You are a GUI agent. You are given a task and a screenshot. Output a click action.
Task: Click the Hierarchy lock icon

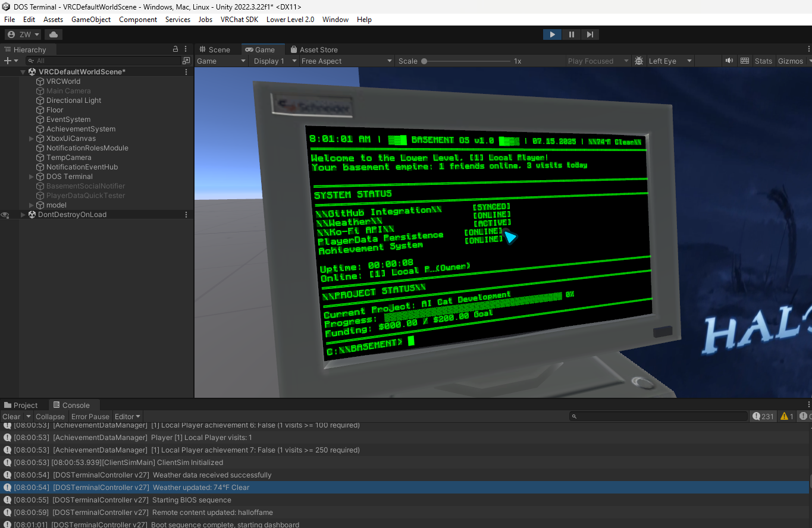(x=175, y=49)
